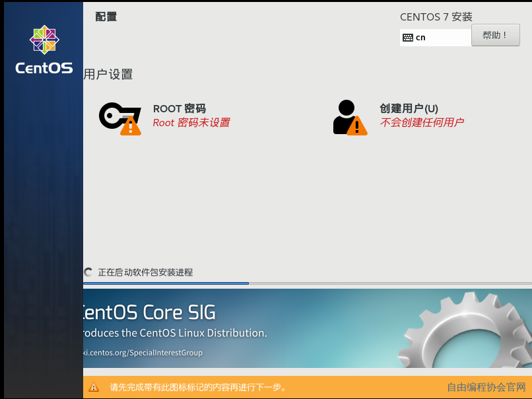Image resolution: width=532 pixels, height=399 pixels.
Task: Click the CentOS logo in sidebar
Action: pyautogui.click(x=44, y=50)
